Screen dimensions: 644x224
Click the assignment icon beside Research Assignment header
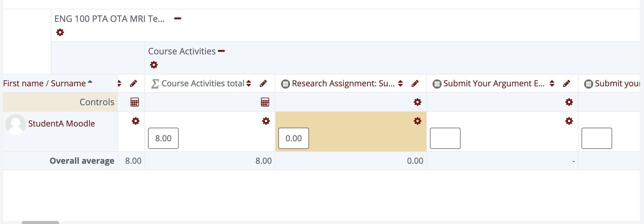pos(285,83)
